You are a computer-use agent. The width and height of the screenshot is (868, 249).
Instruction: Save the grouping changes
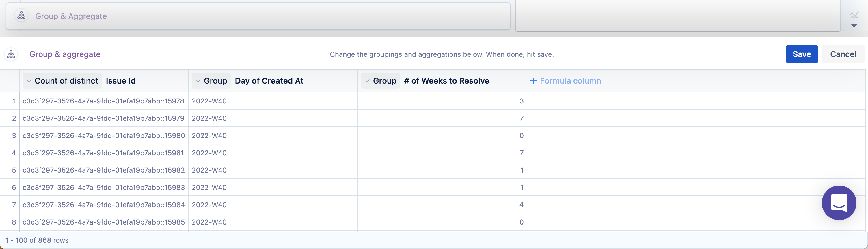click(801, 54)
